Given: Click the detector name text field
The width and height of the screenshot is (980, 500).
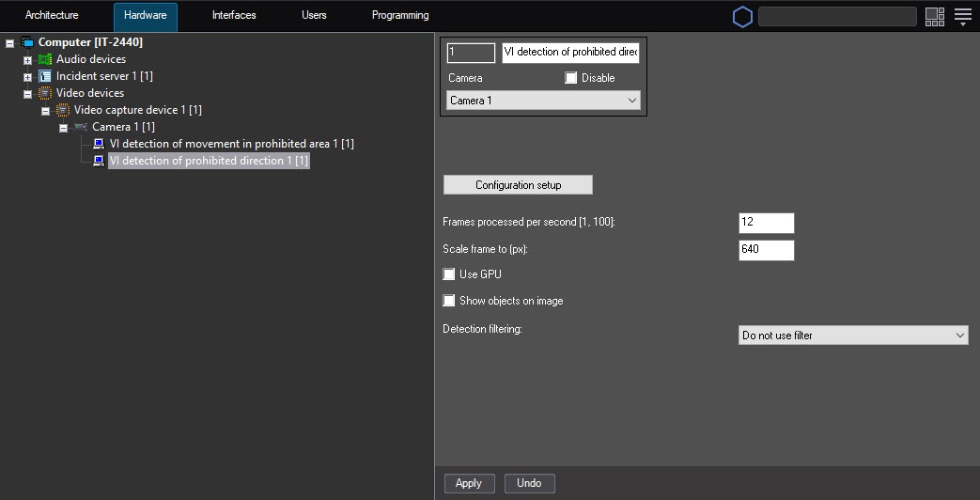Looking at the screenshot, I should [x=571, y=53].
